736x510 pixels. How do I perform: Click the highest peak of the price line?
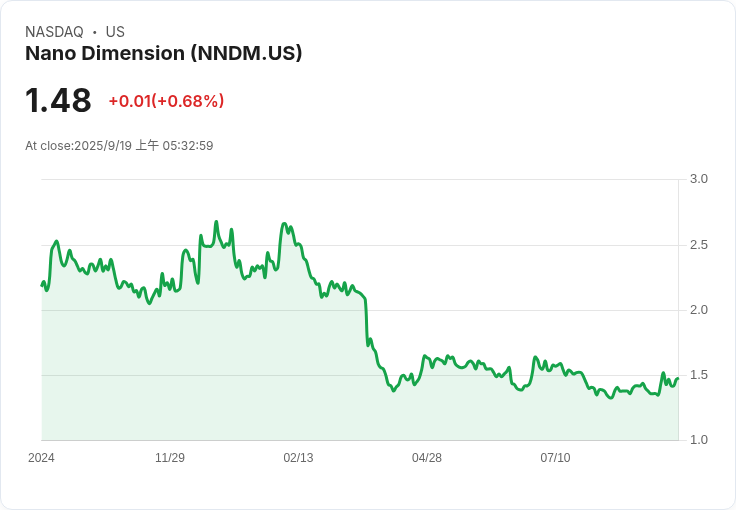tap(216, 222)
